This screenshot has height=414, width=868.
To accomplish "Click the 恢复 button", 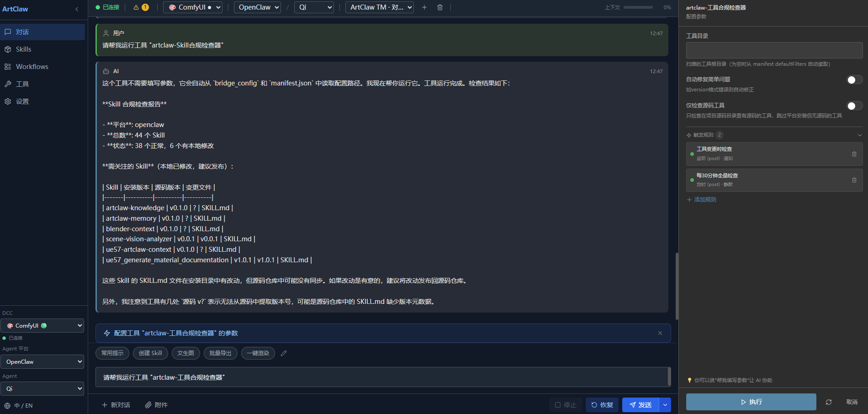I will (x=602, y=405).
